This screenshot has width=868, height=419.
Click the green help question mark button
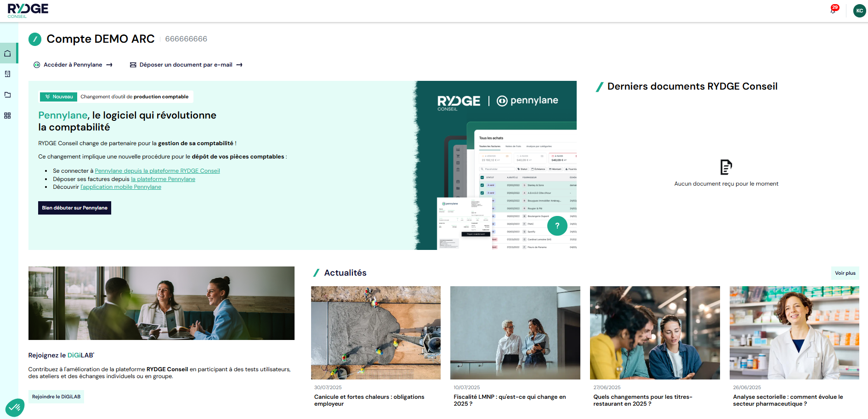click(557, 226)
